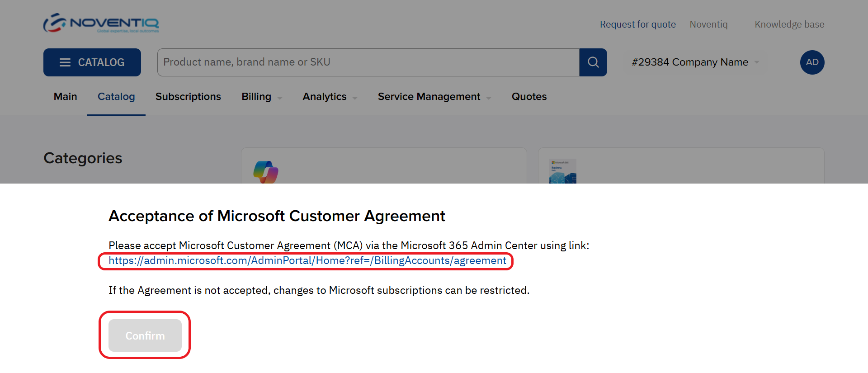Click the Microsoft Copilot product icon
The image size is (868, 373).
(x=266, y=172)
